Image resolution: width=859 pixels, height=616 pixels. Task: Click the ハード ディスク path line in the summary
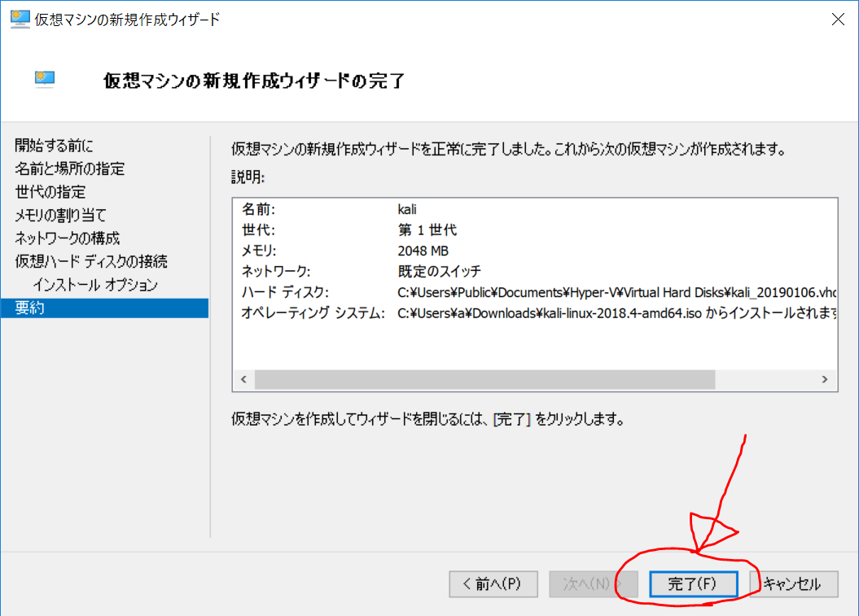616,292
